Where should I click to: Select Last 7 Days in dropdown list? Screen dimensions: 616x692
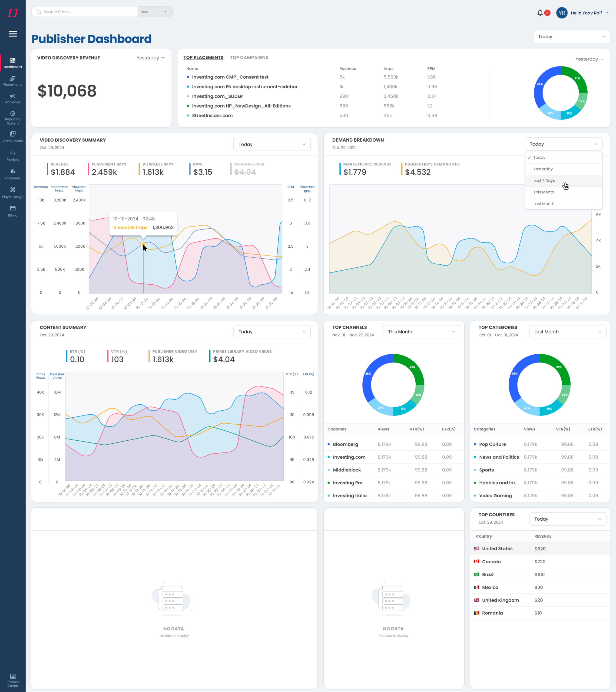click(544, 181)
